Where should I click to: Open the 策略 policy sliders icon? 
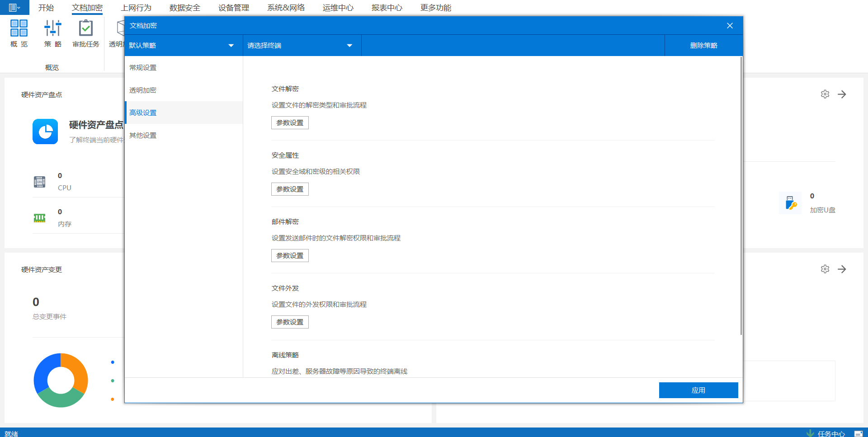(52, 28)
